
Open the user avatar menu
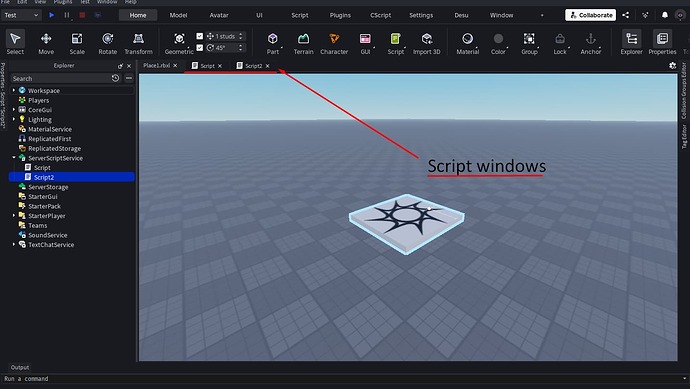[x=680, y=15]
